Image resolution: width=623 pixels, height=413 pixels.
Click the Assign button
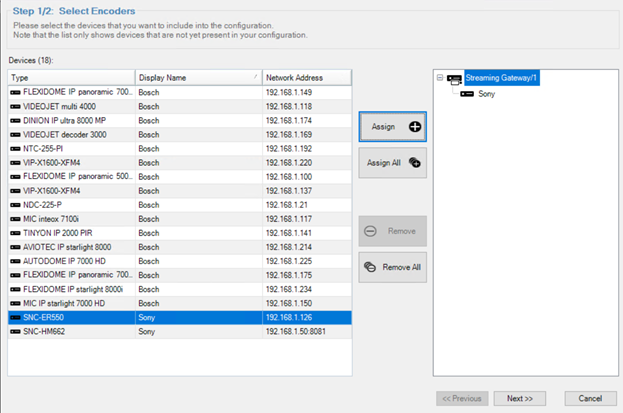click(392, 127)
